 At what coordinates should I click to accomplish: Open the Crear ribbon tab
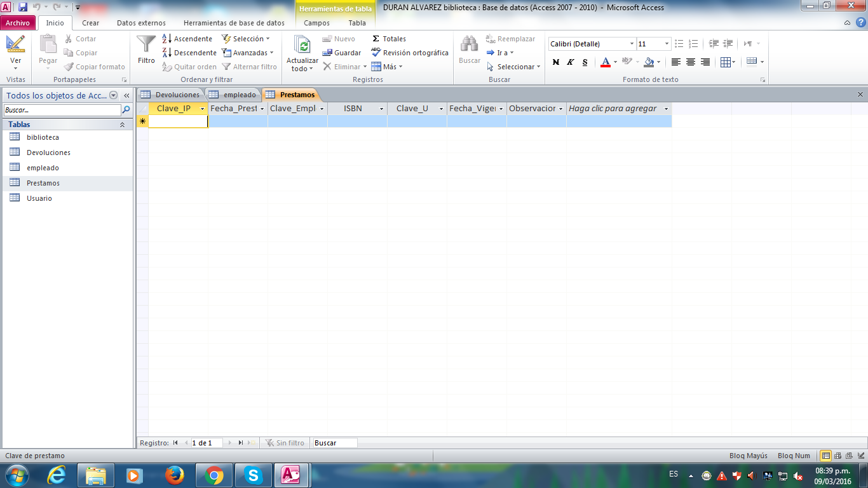click(91, 23)
